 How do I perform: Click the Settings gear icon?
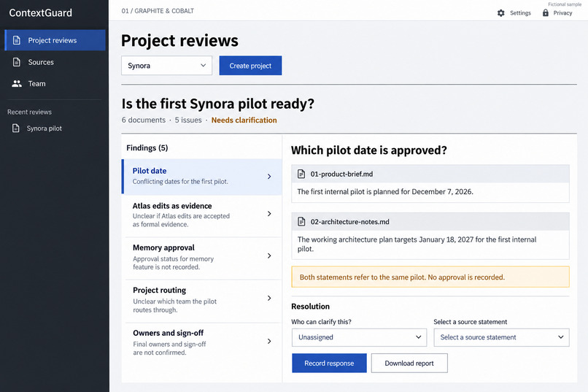tap(501, 13)
